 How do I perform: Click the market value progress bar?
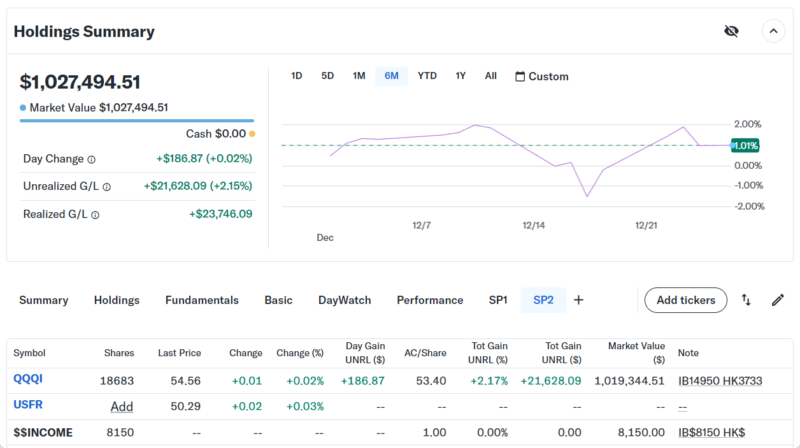(137, 121)
